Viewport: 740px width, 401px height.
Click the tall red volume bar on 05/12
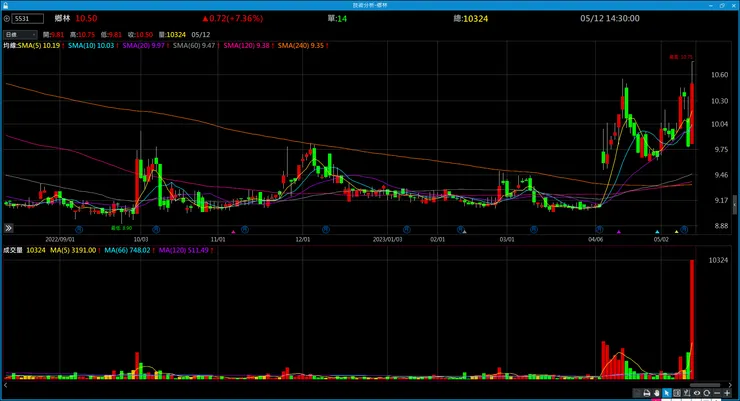coord(692,319)
